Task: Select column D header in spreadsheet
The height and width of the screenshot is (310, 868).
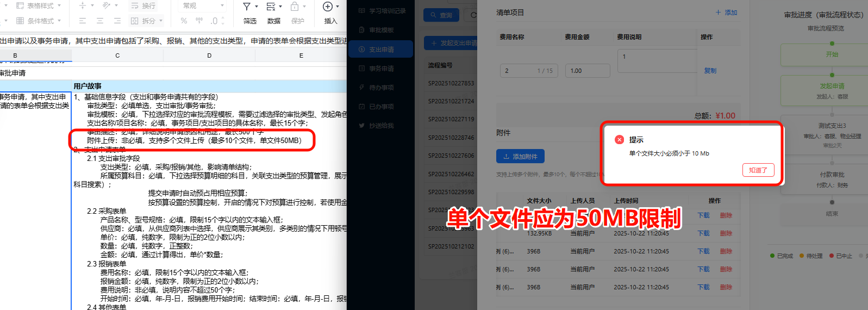Action: pos(209,55)
